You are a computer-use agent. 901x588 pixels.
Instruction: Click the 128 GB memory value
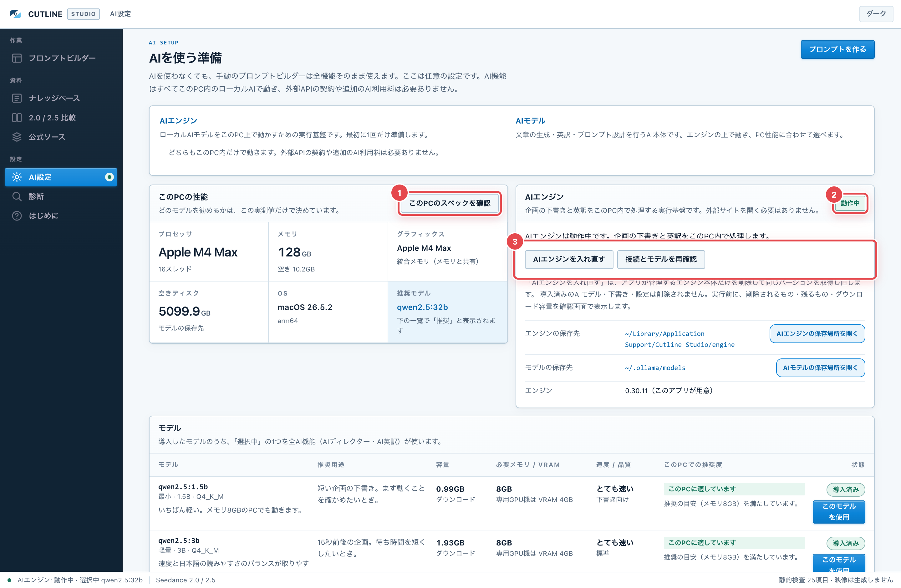[294, 252]
